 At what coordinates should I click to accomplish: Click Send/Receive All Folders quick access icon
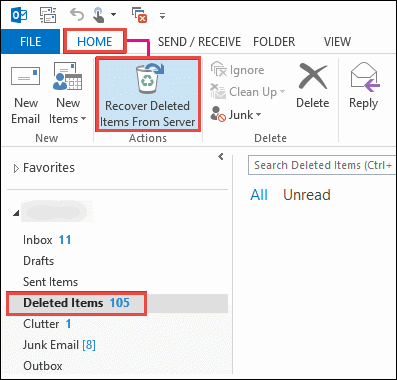(x=48, y=15)
